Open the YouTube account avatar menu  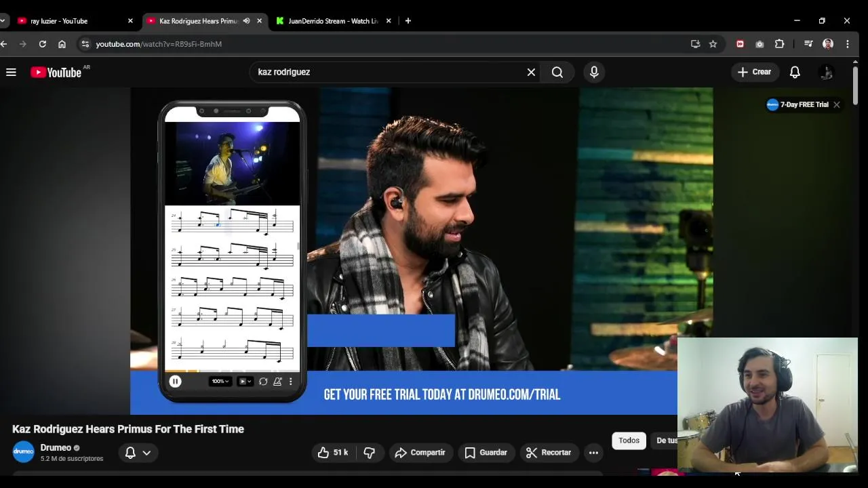point(826,72)
